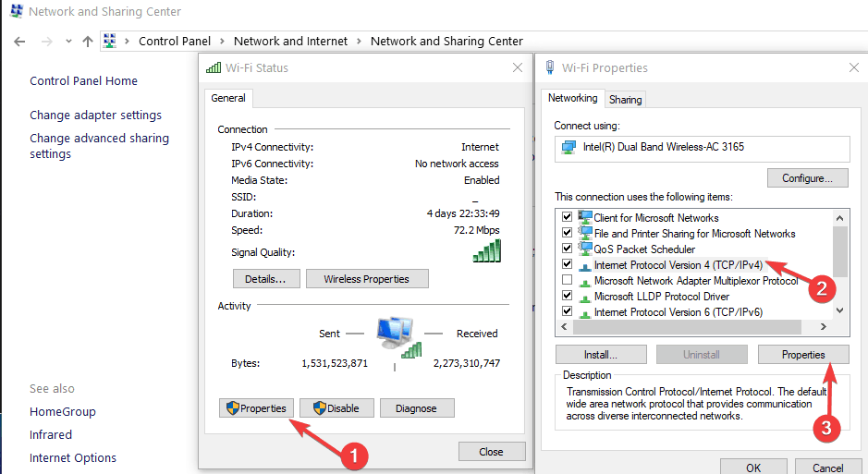Toggle Internet Protocol Version 4 checkbox

click(x=567, y=264)
